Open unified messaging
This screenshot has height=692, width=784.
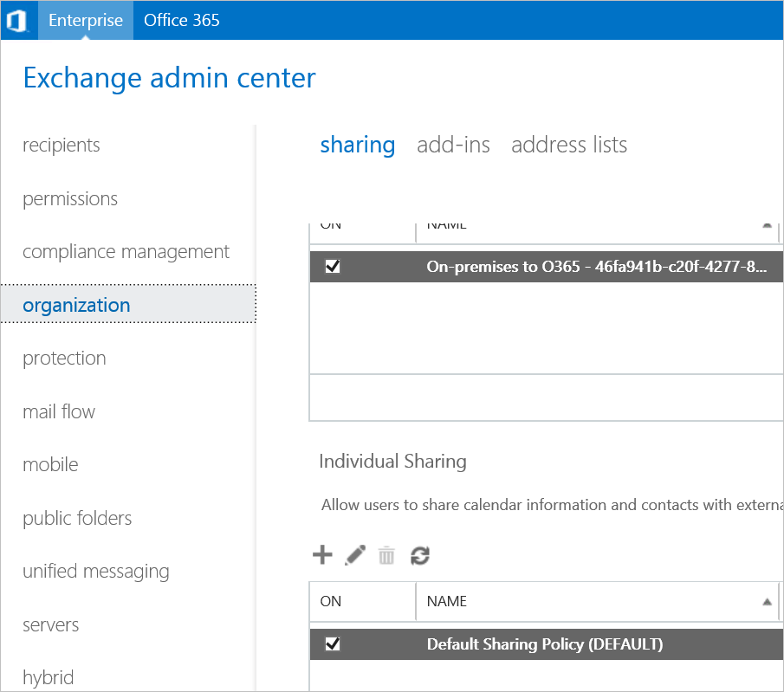[x=96, y=572]
